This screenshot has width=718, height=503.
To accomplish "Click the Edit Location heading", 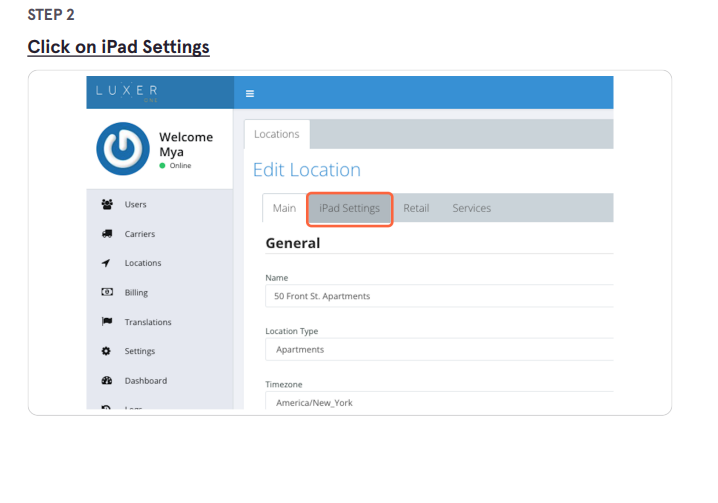I will pyautogui.click(x=307, y=170).
